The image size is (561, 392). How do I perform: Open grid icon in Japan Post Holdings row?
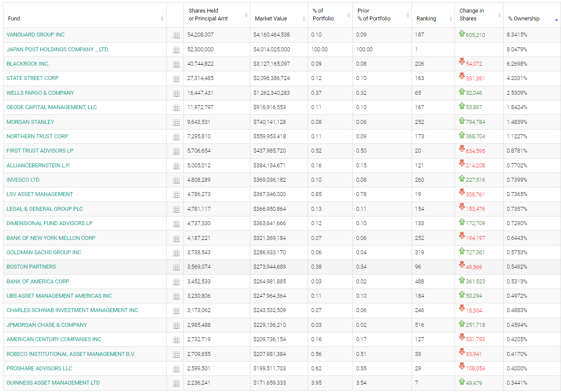pyautogui.click(x=176, y=50)
